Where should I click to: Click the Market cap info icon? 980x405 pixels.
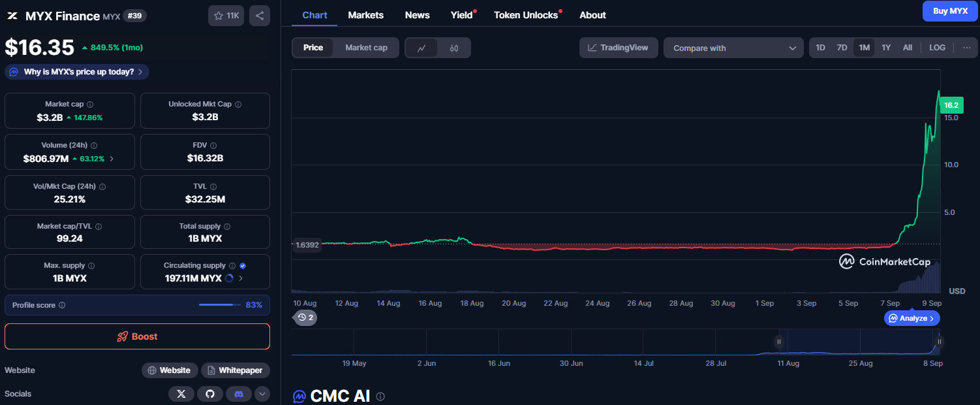click(90, 105)
